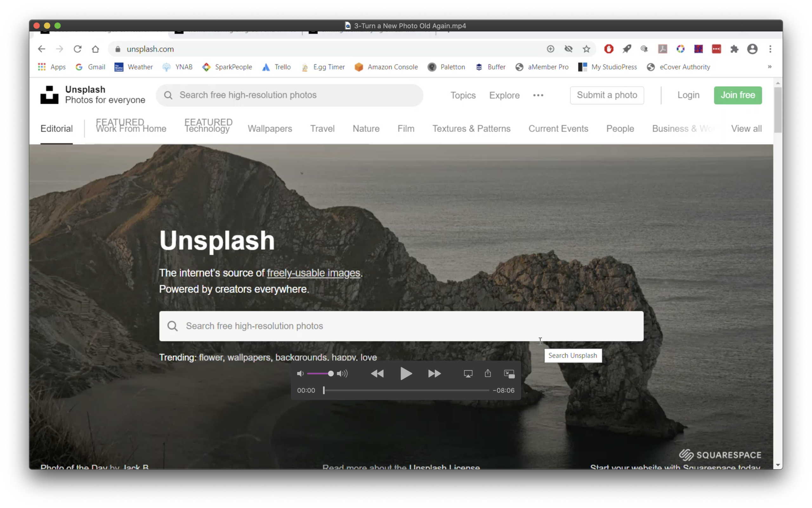Viewport: 812px width, 508px height.
Task: Open the red Opera-style extension icon
Action: 609,49
